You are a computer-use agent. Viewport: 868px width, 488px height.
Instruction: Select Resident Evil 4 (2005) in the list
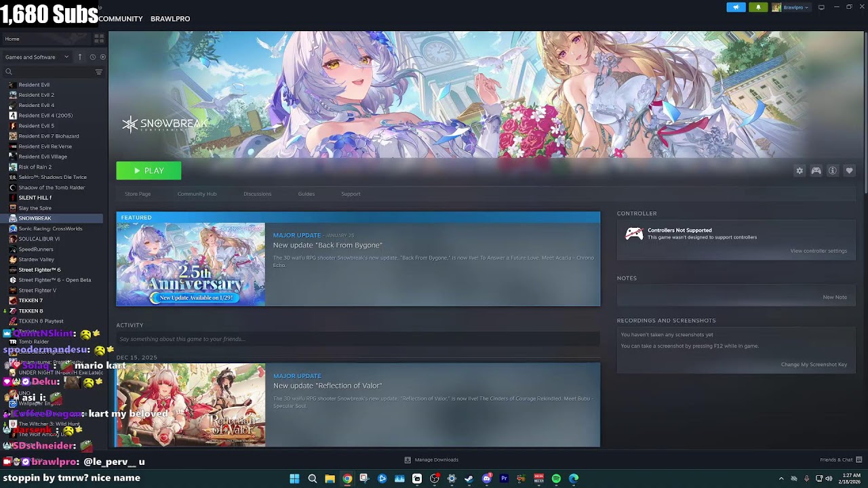(x=45, y=115)
